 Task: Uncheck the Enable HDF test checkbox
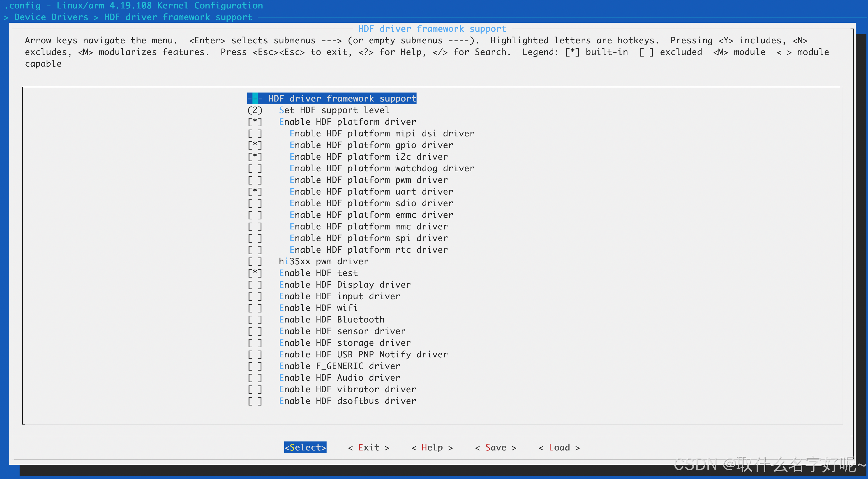[255, 273]
